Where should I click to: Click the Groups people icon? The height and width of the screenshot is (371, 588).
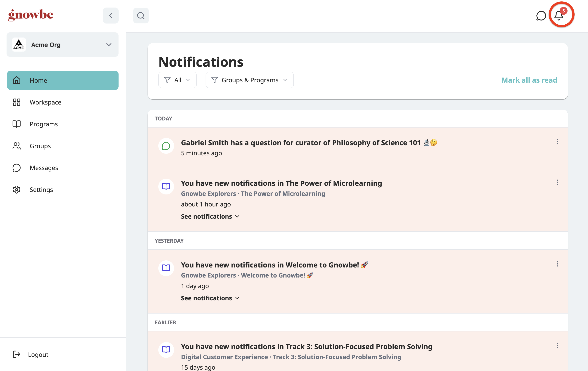point(17,146)
